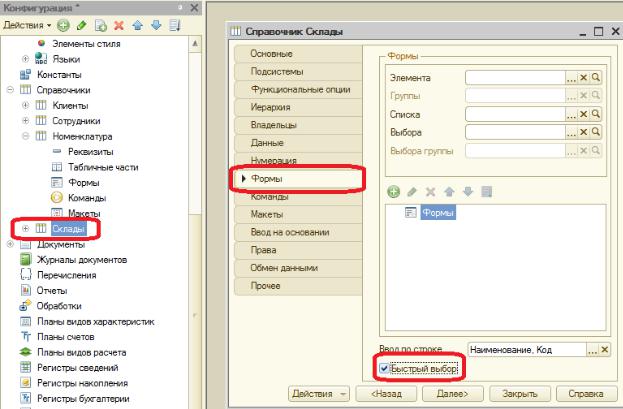Click the Далее> button
Screen dimensions: 623x409
pos(453,394)
